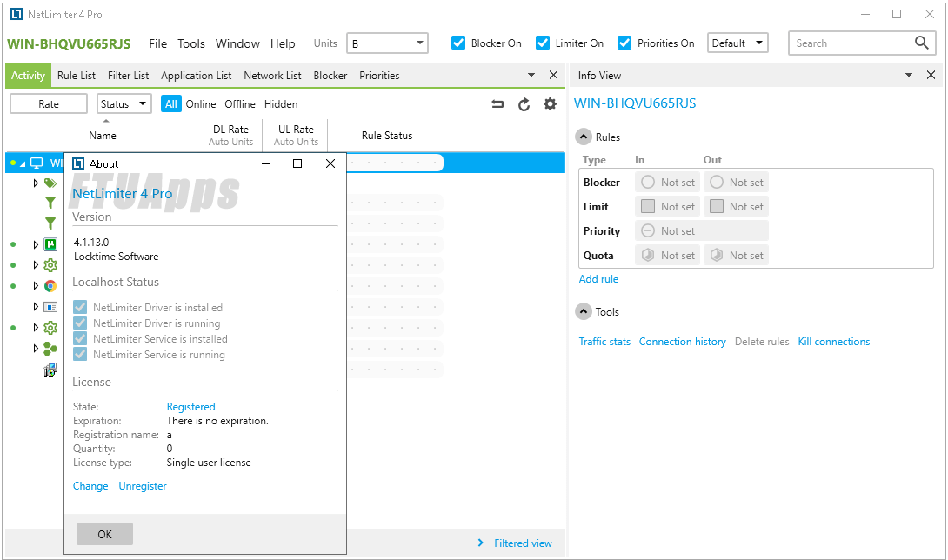Screen dimensions: 948x560
Task: Click the Unregister link
Action: coord(142,485)
